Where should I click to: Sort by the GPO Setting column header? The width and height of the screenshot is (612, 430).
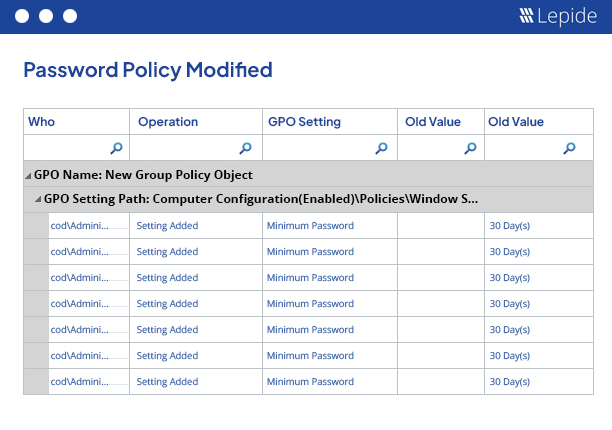(x=304, y=122)
